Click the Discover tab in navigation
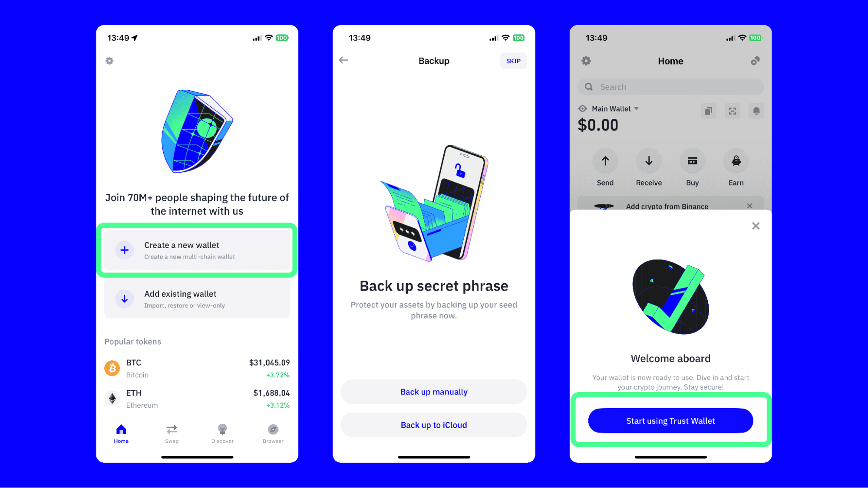The width and height of the screenshot is (868, 488). 222,433
